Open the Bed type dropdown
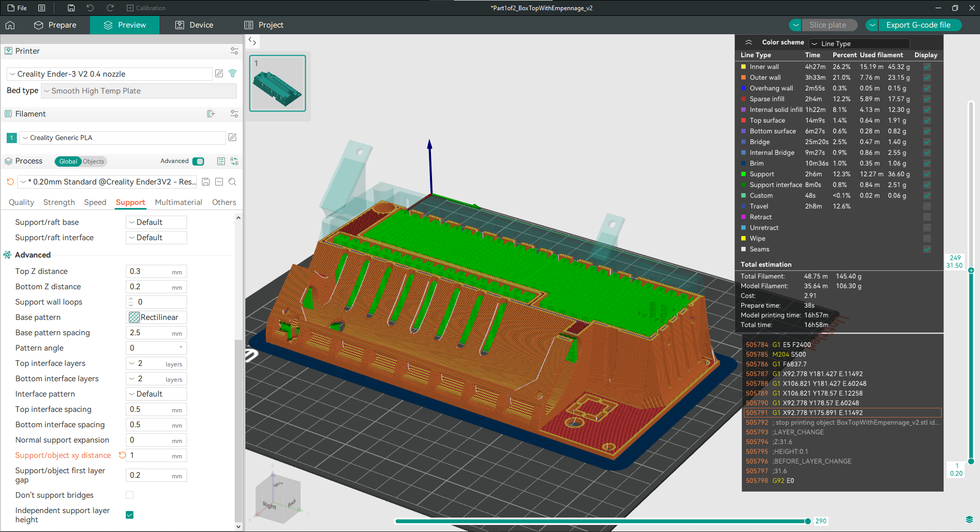This screenshot has height=532, width=980. pos(139,91)
